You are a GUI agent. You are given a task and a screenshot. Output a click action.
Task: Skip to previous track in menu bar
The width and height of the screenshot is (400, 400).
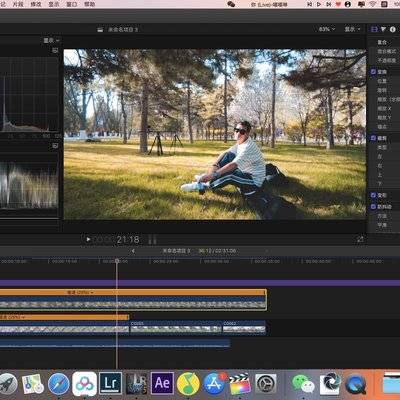310,4
